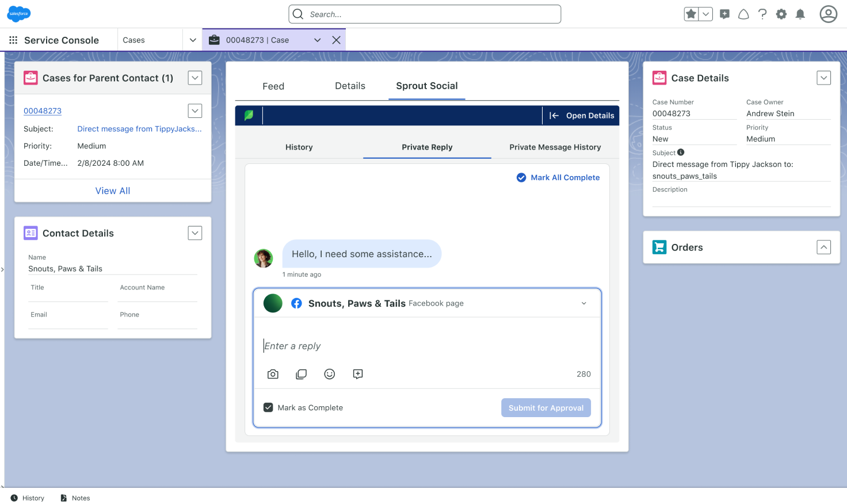Click the Orders cart icon
This screenshot has width=847, height=504.
click(x=659, y=247)
